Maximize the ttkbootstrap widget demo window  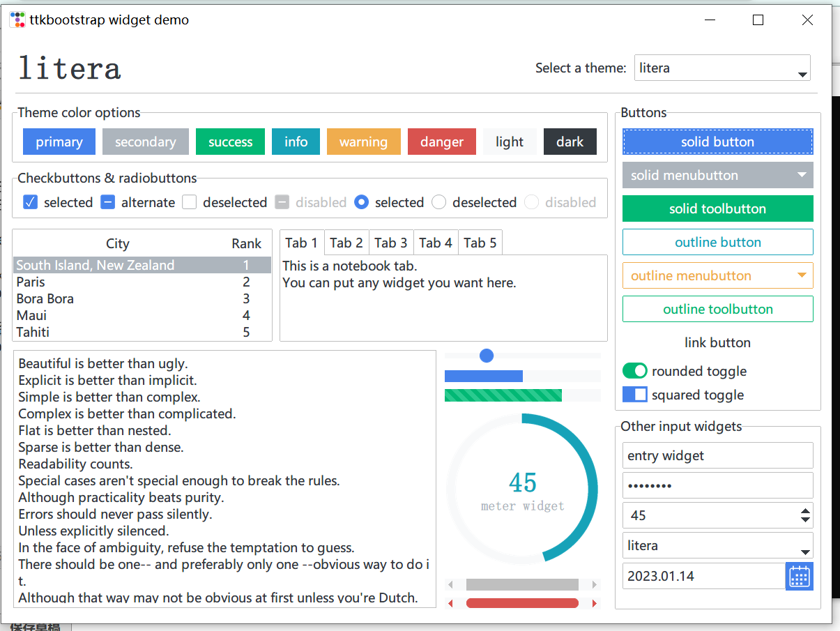point(758,20)
